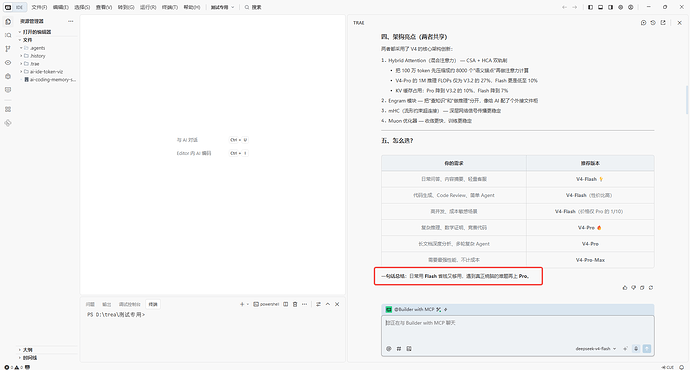
Task: Toggle the left sidebar layout button
Action: pyautogui.click(x=590, y=7)
